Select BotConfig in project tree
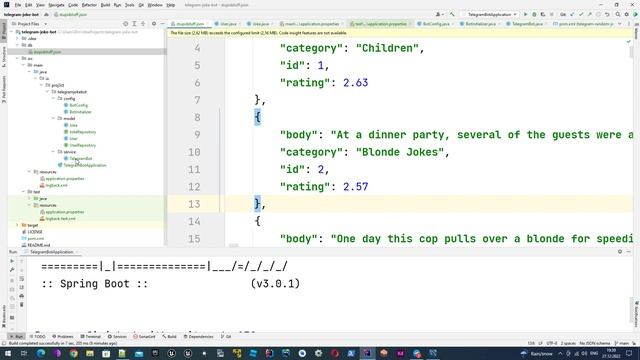The image size is (640, 360). click(x=78, y=105)
